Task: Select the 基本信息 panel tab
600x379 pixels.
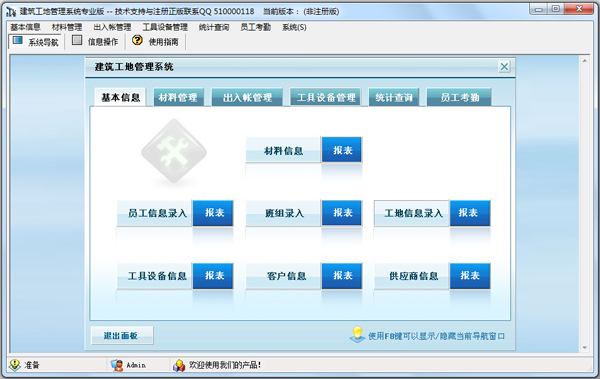Action: 121,98
